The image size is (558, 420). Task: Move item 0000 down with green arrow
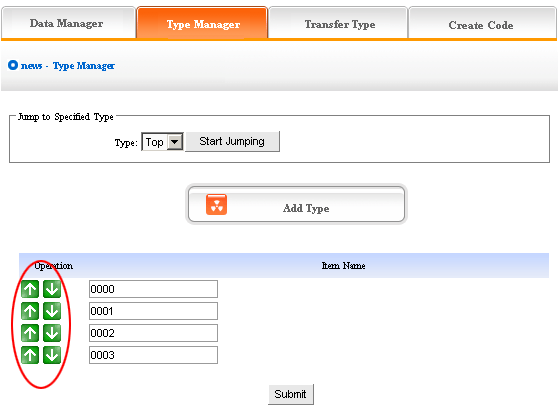(52, 289)
